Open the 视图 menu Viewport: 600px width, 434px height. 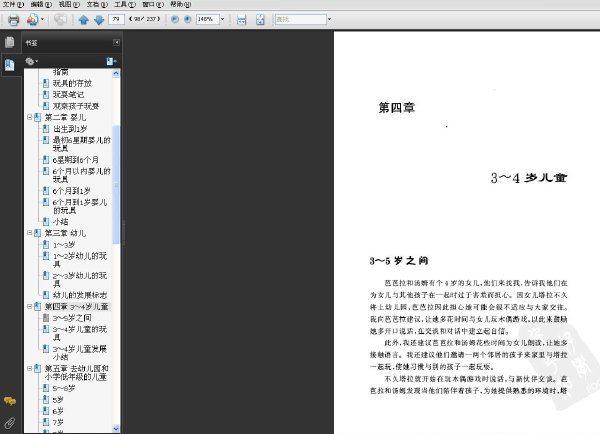click(x=69, y=5)
